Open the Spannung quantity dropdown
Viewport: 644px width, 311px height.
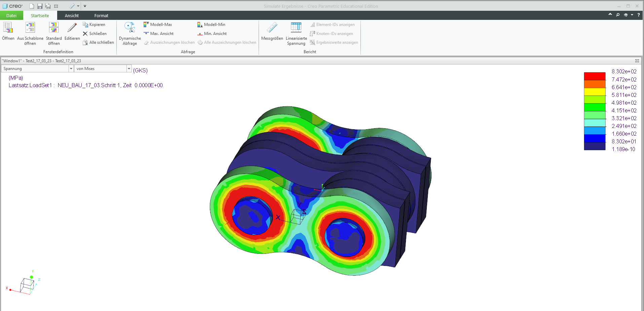click(71, 68)
